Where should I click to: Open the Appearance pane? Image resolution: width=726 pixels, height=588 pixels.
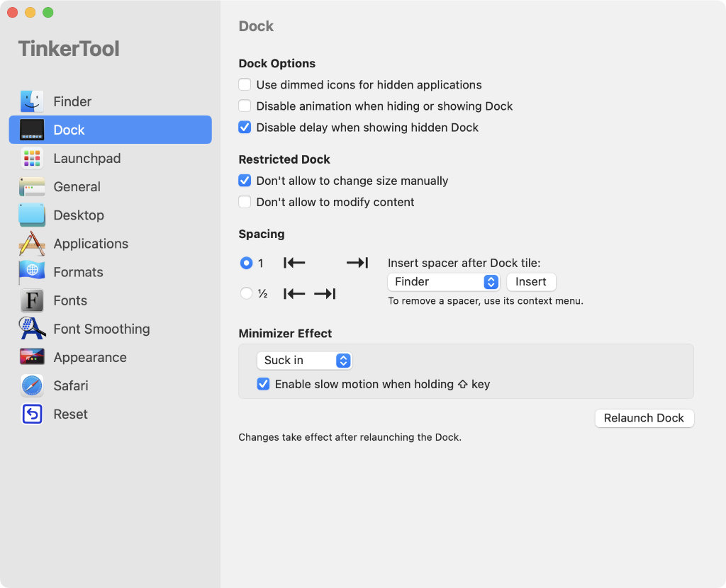(90, 357)
